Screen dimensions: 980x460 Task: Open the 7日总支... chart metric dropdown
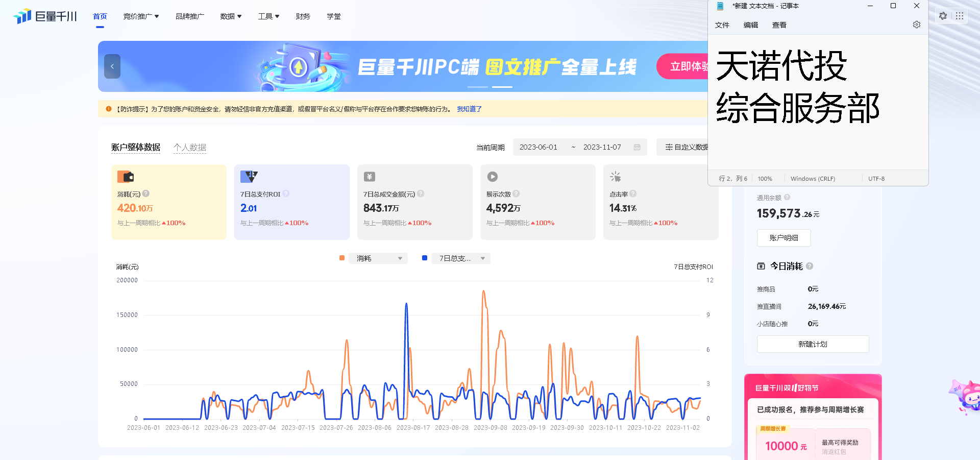pos(461,258)
